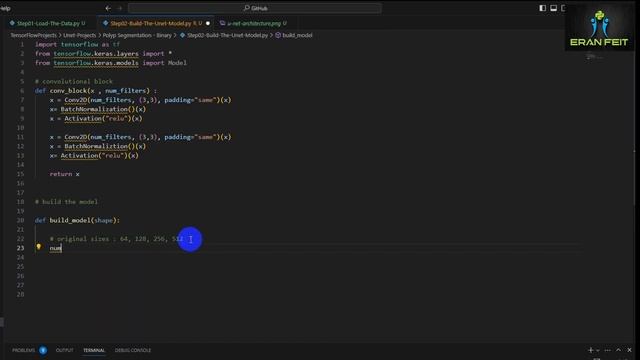Click line number 20 in the gutter
The height and width of the screenshot is (360, 640).
[20, 220]
